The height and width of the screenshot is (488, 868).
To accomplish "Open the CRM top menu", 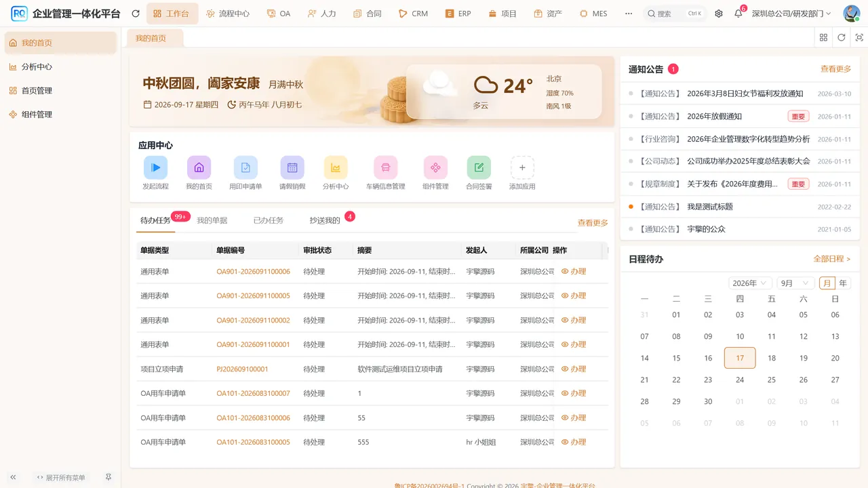I will (x=413, y=14).
